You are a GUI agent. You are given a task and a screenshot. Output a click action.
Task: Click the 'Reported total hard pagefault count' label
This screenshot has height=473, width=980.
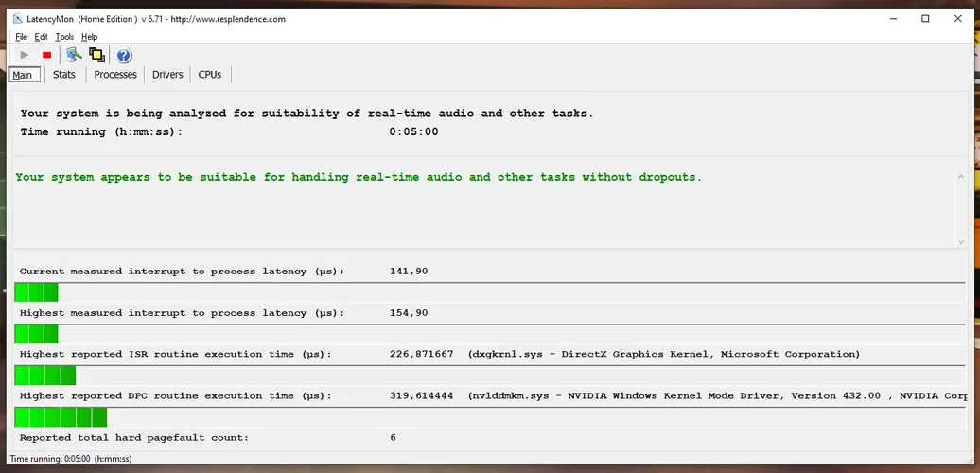coord(134,438)
